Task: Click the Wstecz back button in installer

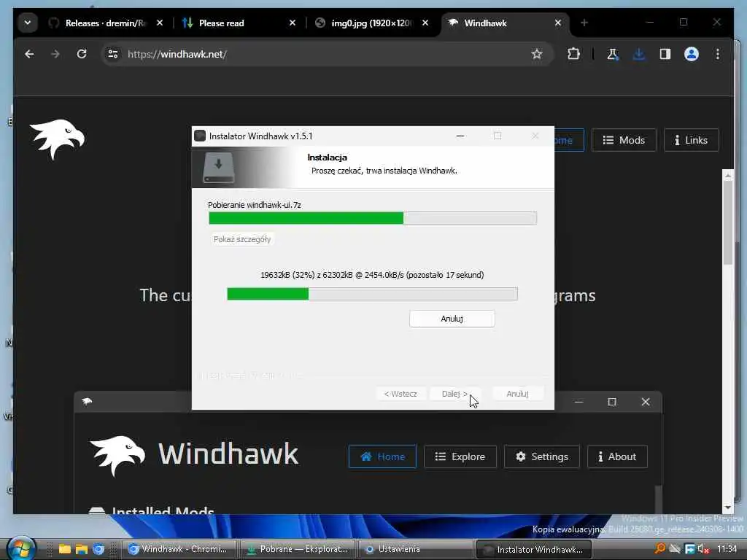Action: [400, 394]
